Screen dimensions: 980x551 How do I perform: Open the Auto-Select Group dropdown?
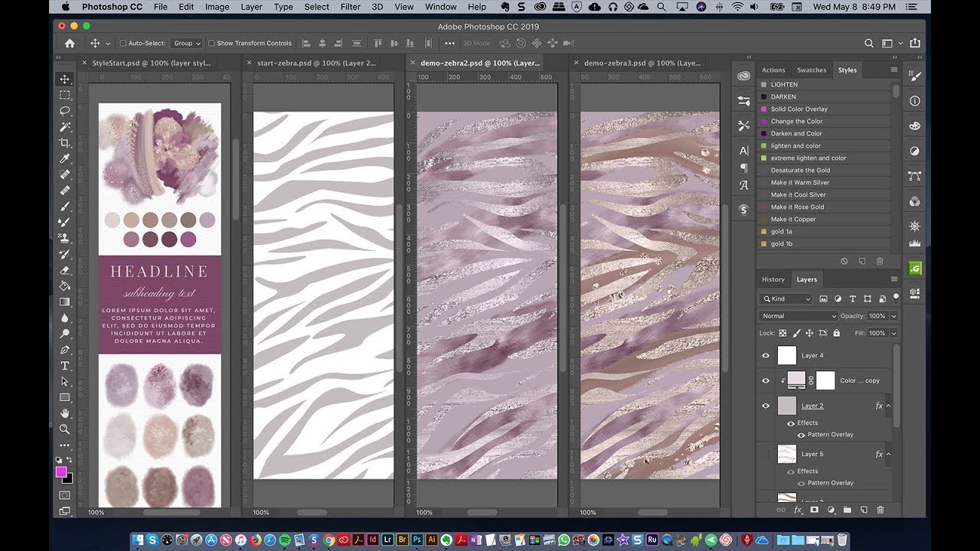pyautogui.click(x=187, y=44)
